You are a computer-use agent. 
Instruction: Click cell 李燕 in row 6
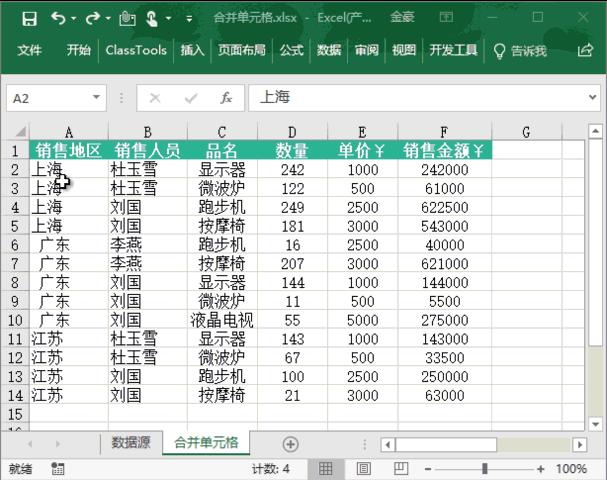click(x=147, y=245)
